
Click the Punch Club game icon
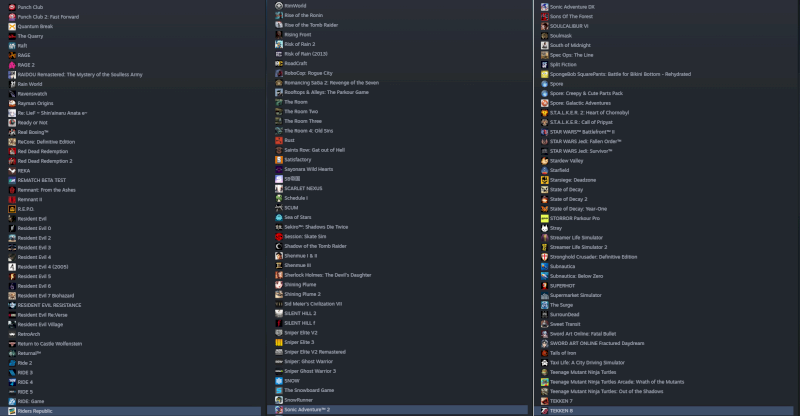(x=12, y=7)
